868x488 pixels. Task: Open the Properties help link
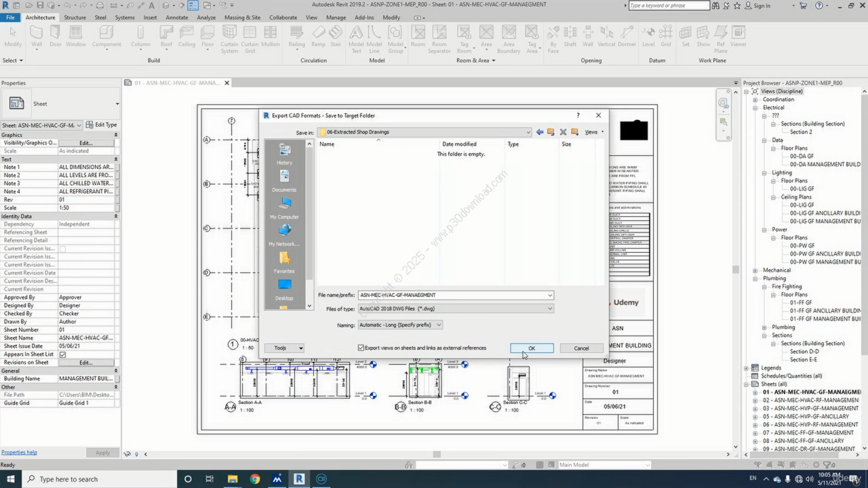click(x=19, y=452)
